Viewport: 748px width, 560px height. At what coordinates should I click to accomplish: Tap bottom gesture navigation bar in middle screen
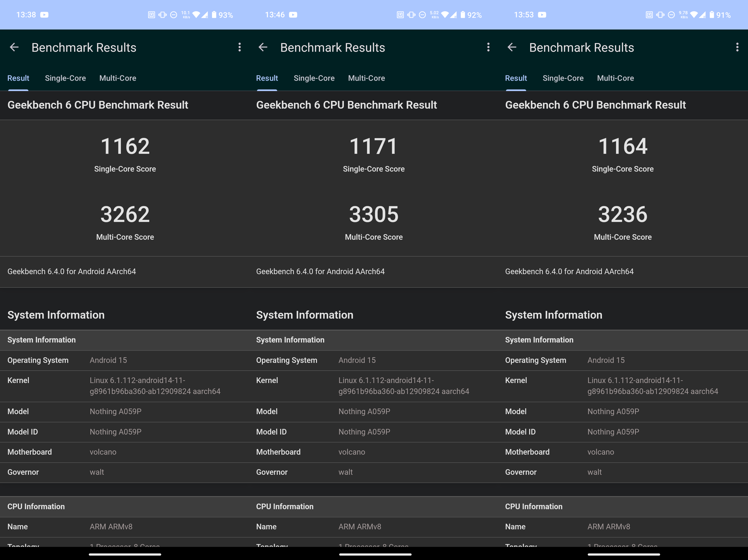pos(375,554)
